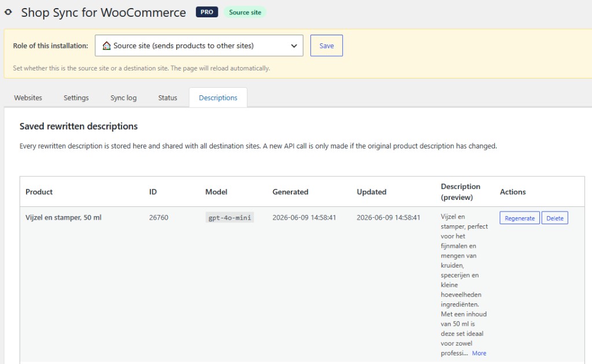Screen dimensions: 592x364
Task: Click the Generated column header
Action: click(x=290, y=192)
